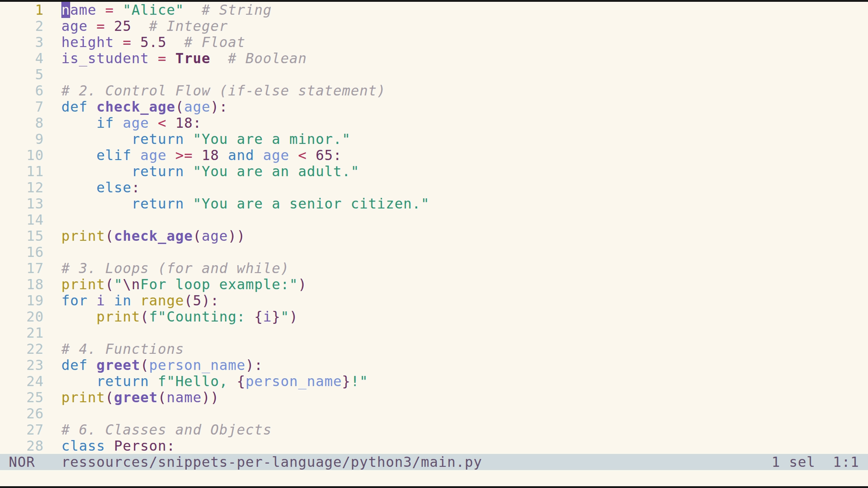Click line number 28
Image resolution: width=868 pixels, height=488 pixels.
35,446
